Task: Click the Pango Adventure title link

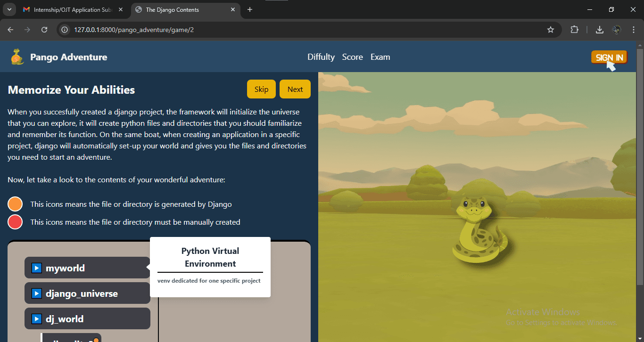Action: [x=69, y=57]
